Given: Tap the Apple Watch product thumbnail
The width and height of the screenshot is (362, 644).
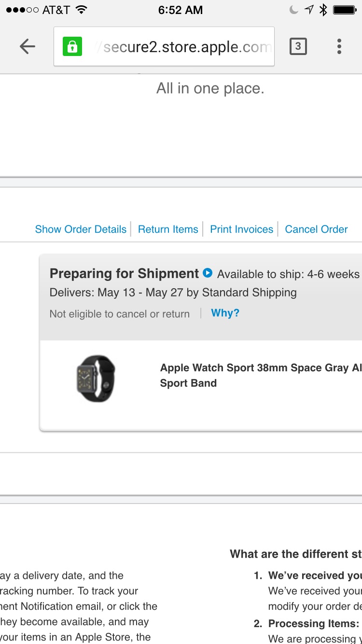Looking at the screenshot, I should coord(96,378).
